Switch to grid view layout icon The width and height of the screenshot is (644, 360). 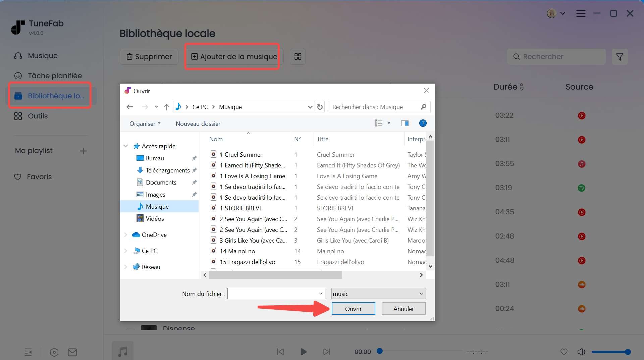[x=298, y=56]
